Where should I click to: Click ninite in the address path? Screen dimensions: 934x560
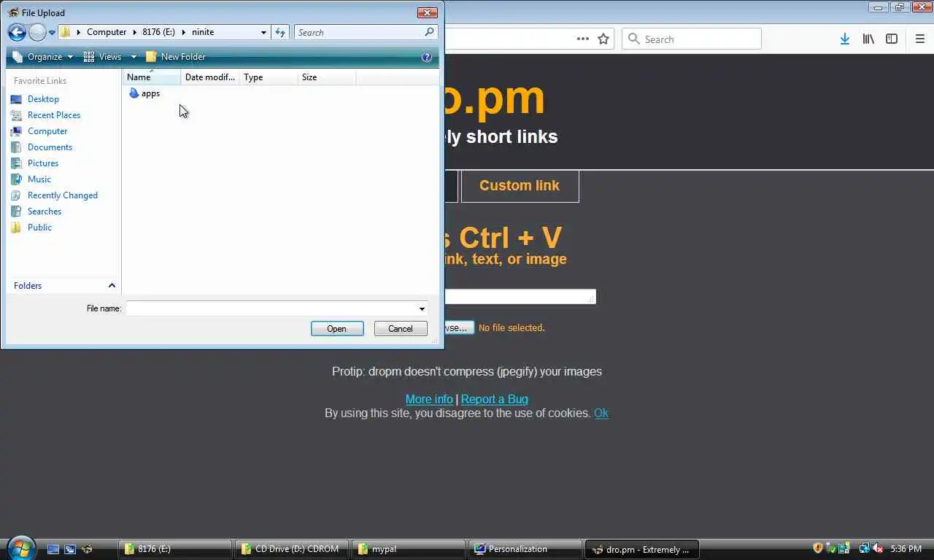(203, 32)
